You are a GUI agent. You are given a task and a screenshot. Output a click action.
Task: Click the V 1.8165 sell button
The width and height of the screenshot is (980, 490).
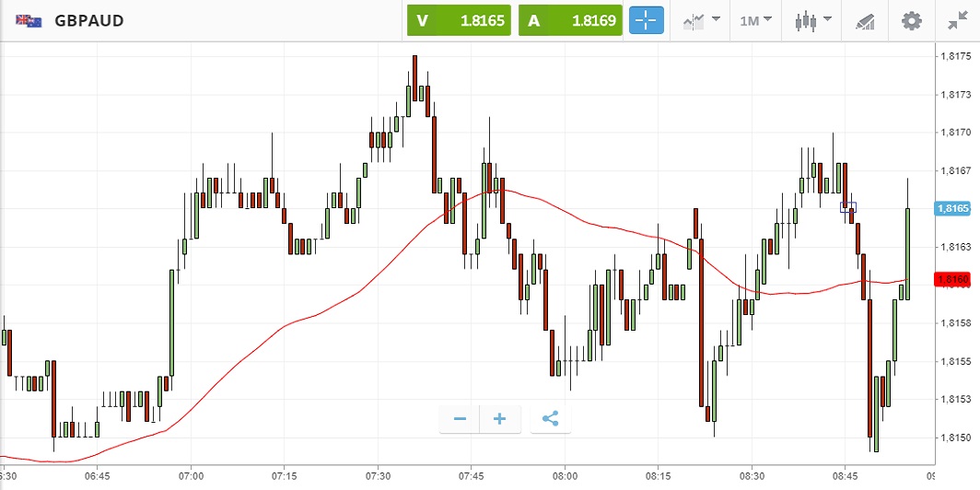pos(459,20)
